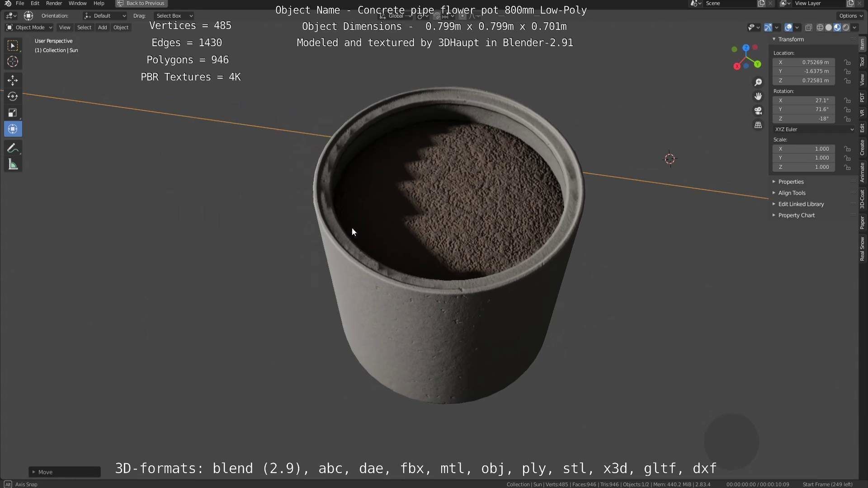Click the new scene copy icon

(x=761, y=4)
